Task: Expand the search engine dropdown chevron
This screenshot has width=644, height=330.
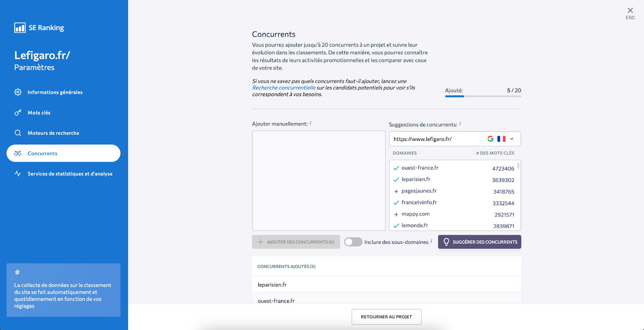Action: (512, 139)
